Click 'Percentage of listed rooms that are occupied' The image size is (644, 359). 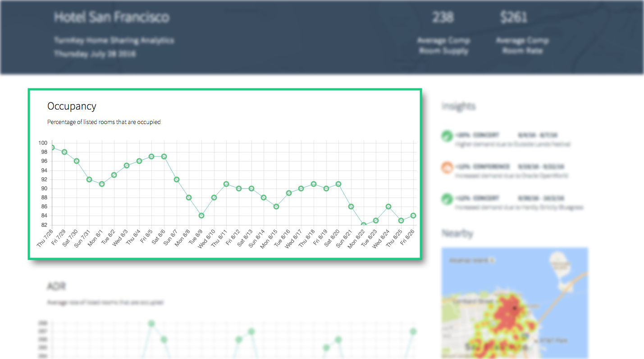pos(104,122)
